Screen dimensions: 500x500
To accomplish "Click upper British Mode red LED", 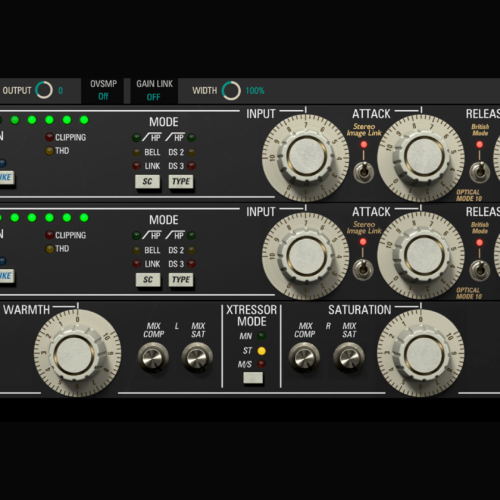I will (479, 144).
